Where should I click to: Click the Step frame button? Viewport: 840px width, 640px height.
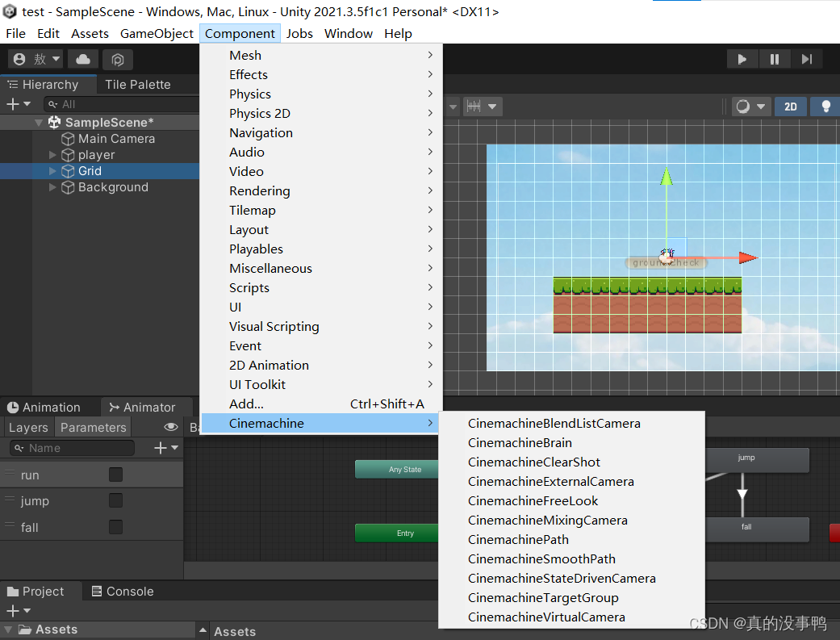pos(807,59)
